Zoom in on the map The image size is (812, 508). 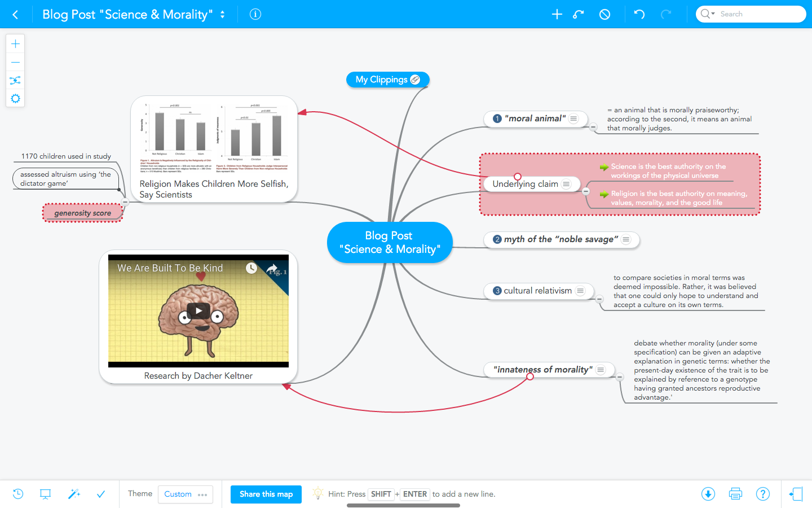tap(15, 44)
